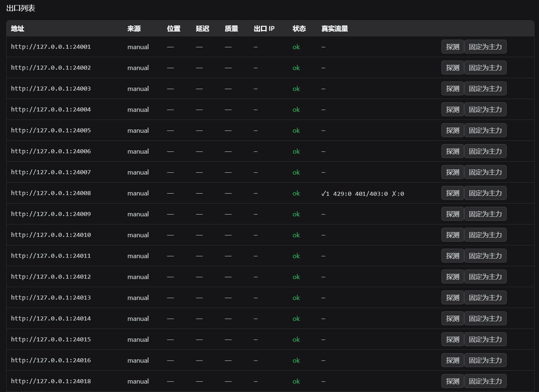This screenshot has height=392, width=539.
Task: Probe the 127.0.0.1:24002 exit
Action: (452, 68)
